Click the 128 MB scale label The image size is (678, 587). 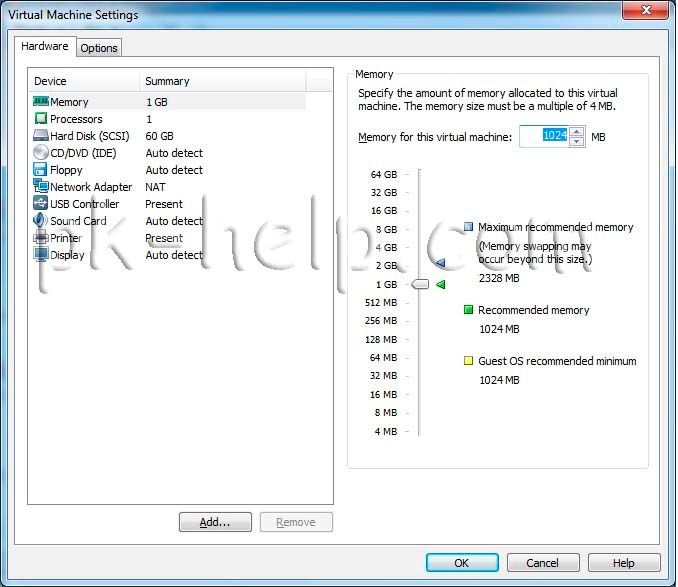pos(381,340)
